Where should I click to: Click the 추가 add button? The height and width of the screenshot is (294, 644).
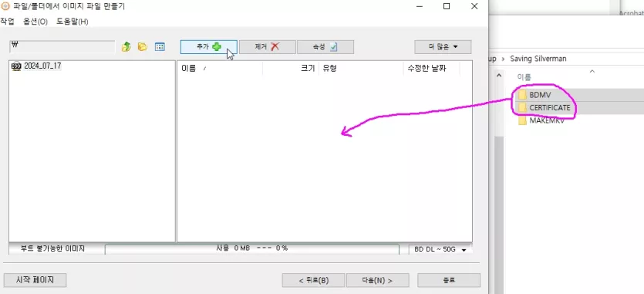pyautogui.click(x=209, y=47)
